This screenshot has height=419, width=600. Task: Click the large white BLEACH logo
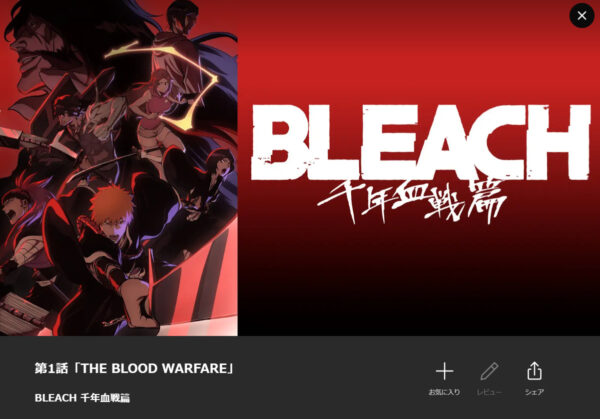(420, 142)
